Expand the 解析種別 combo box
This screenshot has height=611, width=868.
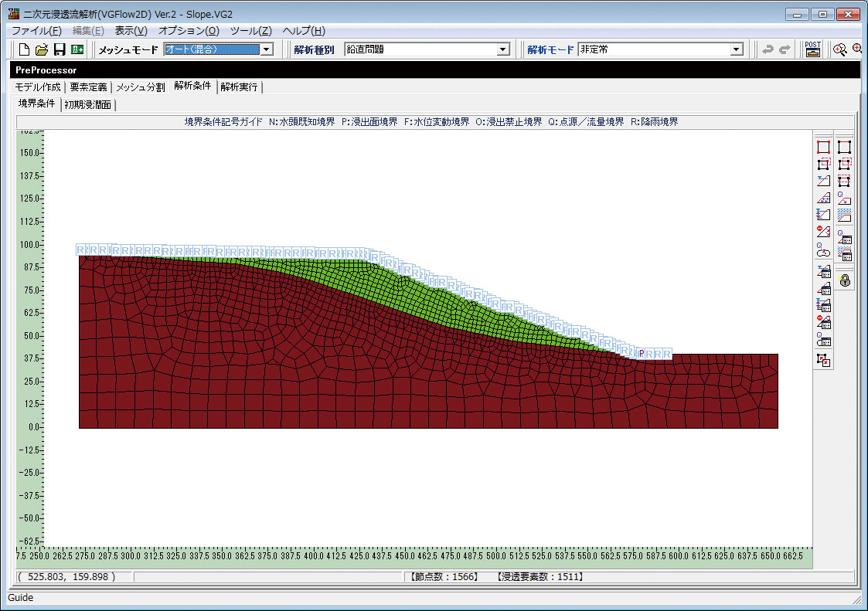coord(502,49)
